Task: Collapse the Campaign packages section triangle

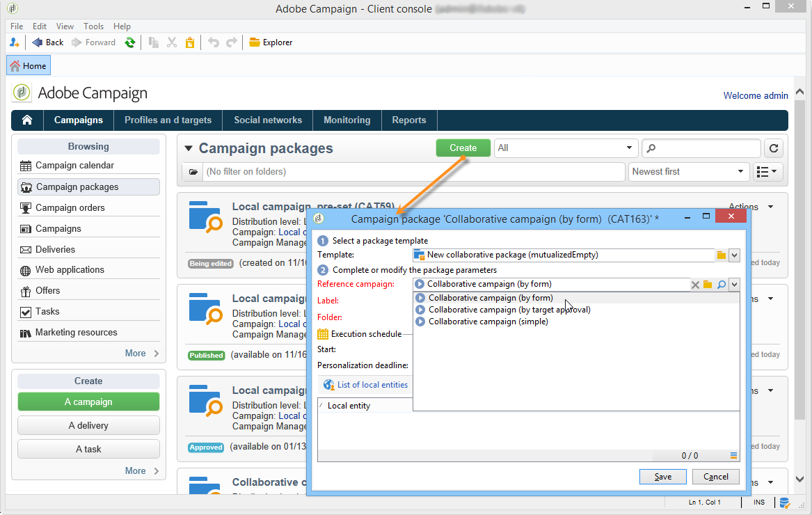Action: [x=189, y=149]
